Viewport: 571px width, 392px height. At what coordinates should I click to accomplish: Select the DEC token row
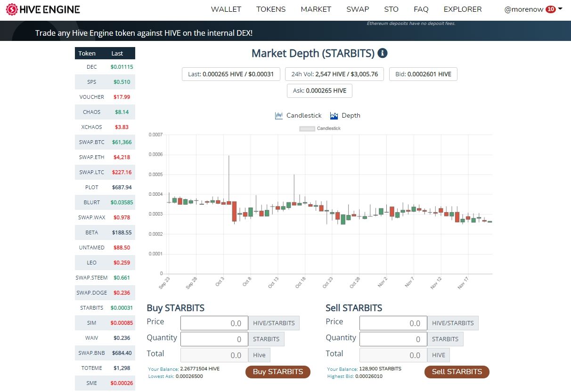click(x=105, y=67)
